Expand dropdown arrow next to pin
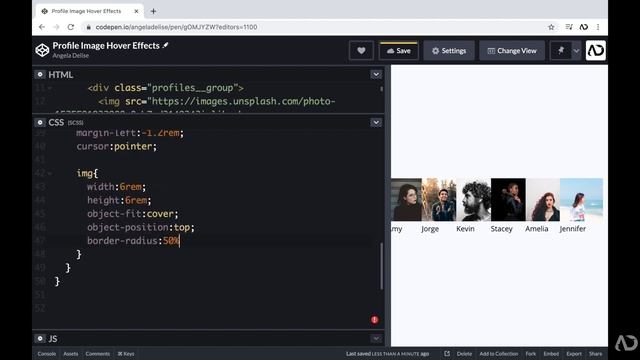Image resolution: width=640 pixels, height=360 pixels. click(576, 51)
